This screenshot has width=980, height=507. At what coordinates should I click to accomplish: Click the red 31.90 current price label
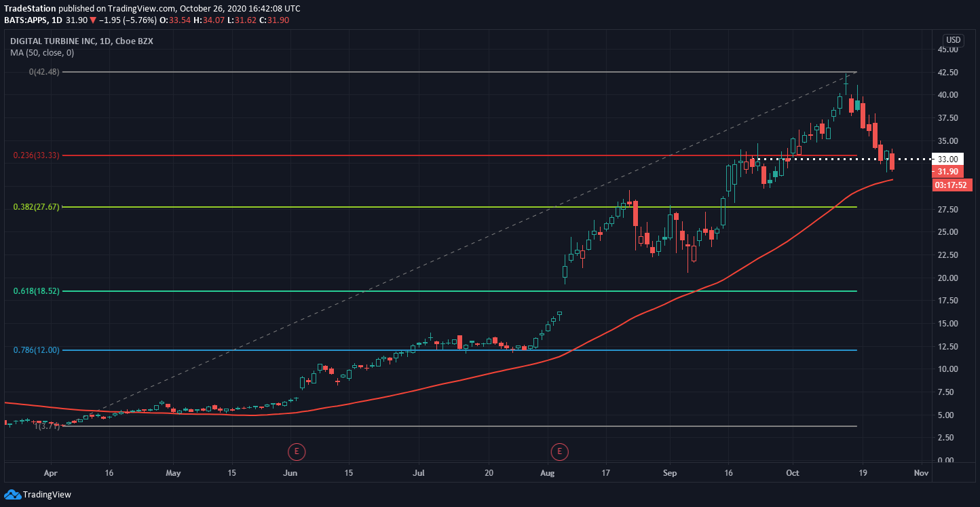[x=947, y=172]
